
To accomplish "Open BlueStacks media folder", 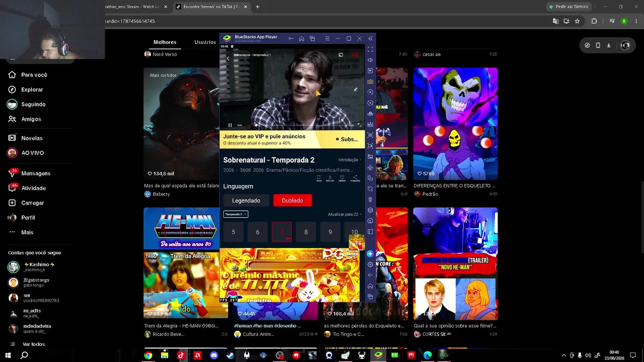I will [x=370, y=157].
